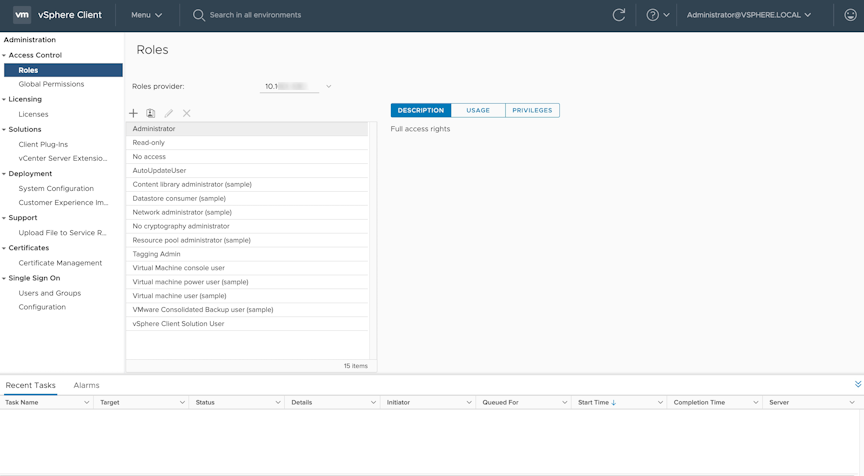Open Details column dropdown arrow
The height and width of the screenshot is (476, 864).
coord(373,403)
